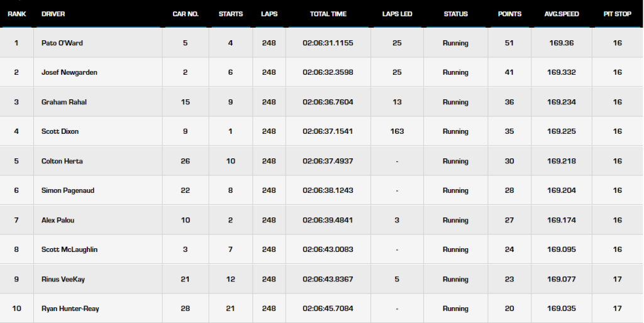Sort table by LAPS header
Image resolution: width=644 pixels, height=323 pixels.
click(x=269, y=14)
